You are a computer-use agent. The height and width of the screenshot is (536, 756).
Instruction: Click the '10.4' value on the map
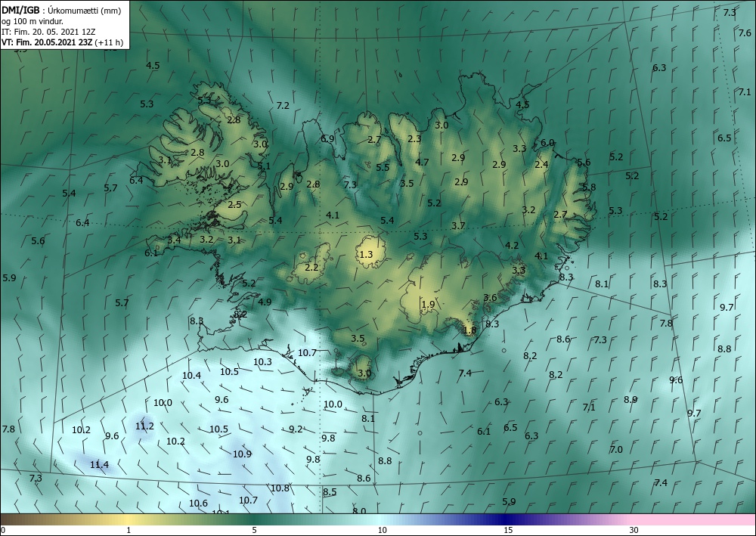[x=191, y=375]
